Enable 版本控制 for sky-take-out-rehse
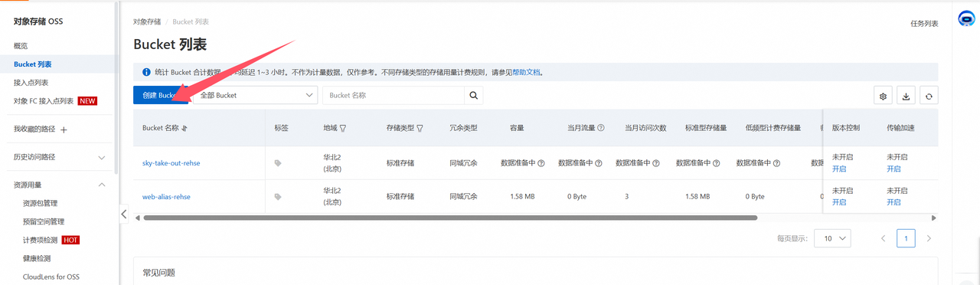 pos(839,169)
